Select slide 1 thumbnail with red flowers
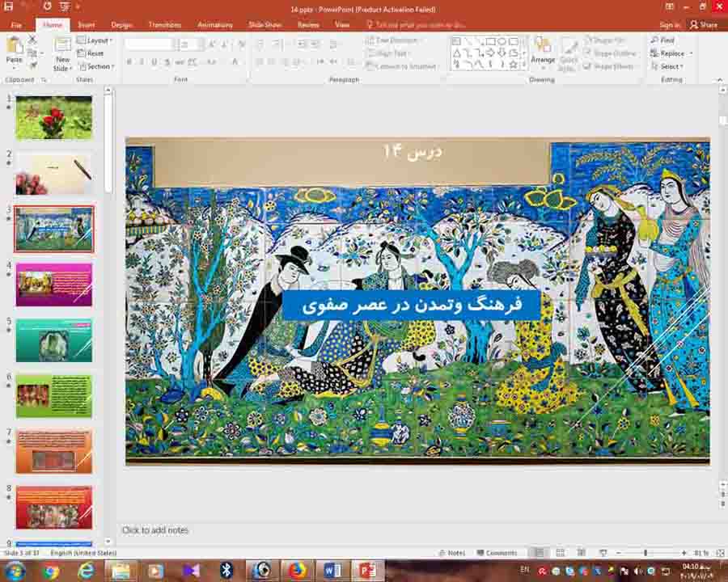The width and height of the screenshot is (728, 582). [54, 118]
